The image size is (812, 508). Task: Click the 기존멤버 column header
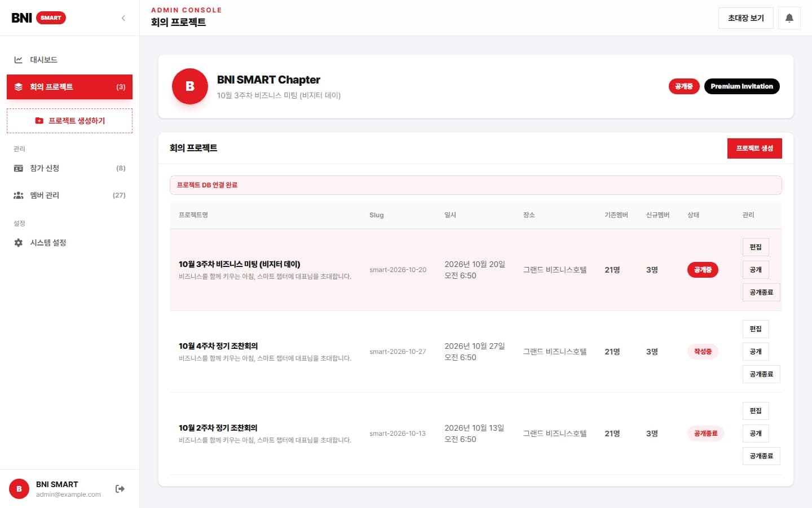tap(616, 215)
